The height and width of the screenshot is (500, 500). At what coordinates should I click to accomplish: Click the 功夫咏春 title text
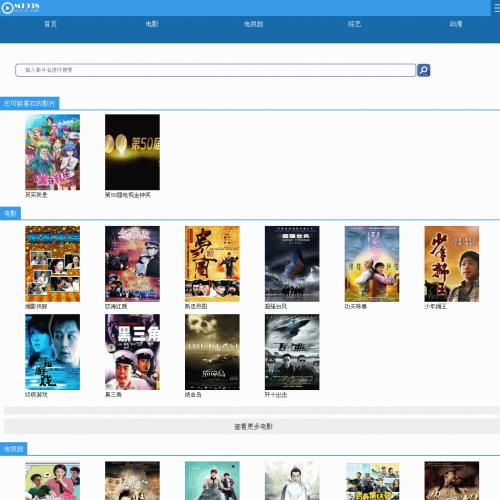click(x=356, y=306)
